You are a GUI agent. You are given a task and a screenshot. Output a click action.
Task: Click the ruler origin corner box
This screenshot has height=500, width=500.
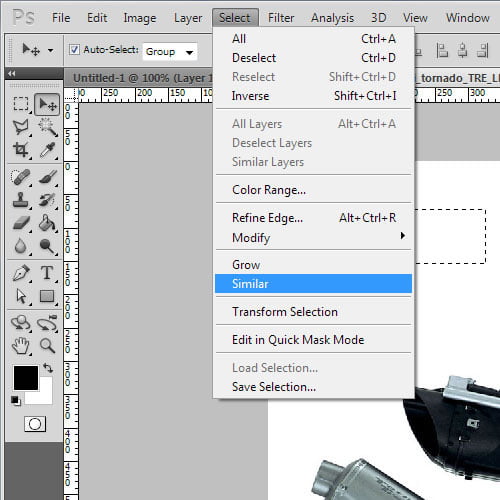tap(71, 95)
